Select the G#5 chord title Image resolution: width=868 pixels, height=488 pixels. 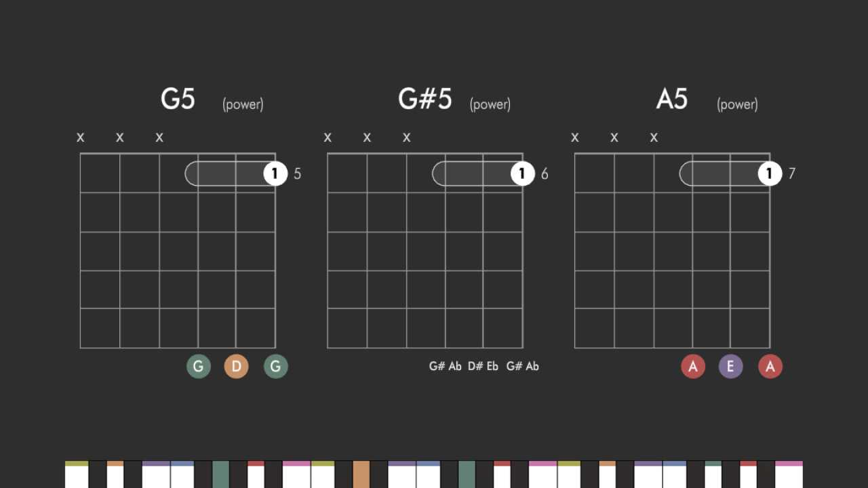pos(425,99)
